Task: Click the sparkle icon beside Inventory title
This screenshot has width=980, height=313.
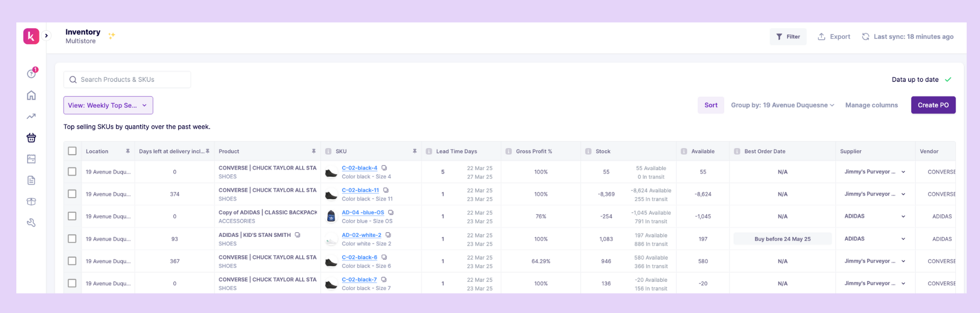Action: click(x=111, y=36)
